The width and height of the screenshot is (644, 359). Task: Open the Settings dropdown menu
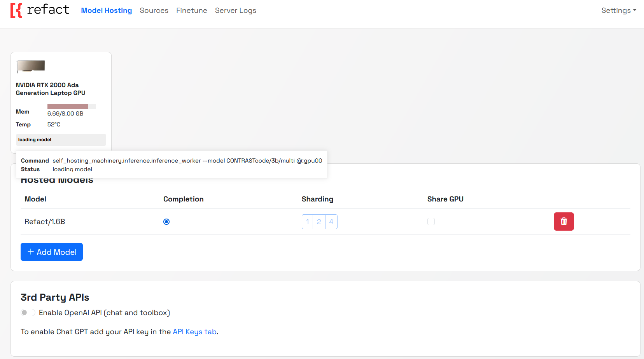619,11
